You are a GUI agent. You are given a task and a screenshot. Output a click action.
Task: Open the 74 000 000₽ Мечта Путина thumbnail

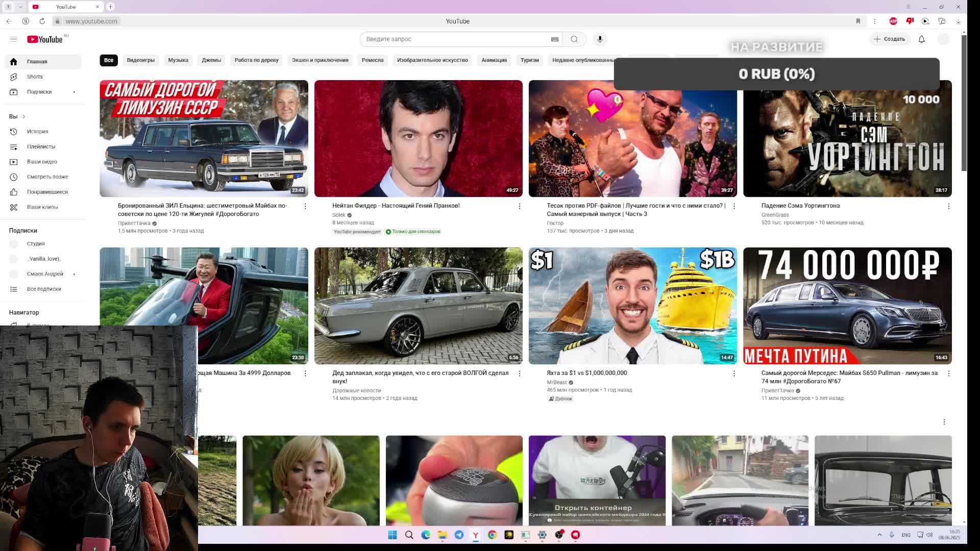pyautogui.click(x=847, y=306)
